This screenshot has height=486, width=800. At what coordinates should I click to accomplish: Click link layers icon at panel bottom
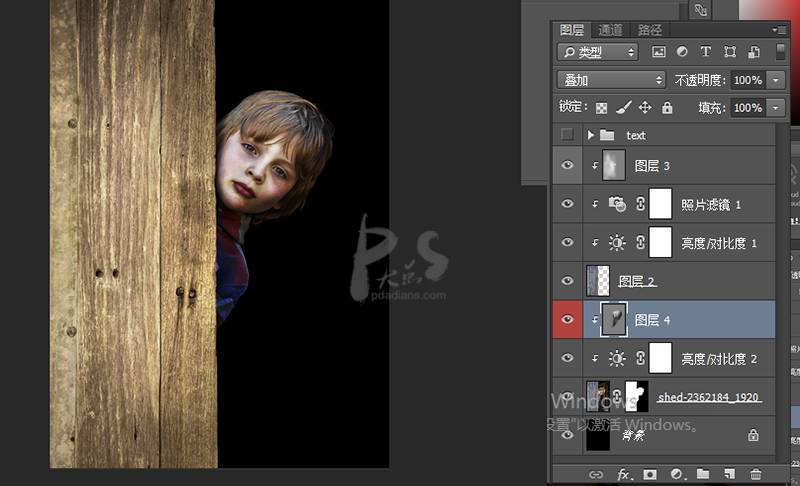click(x=595, y=475)
